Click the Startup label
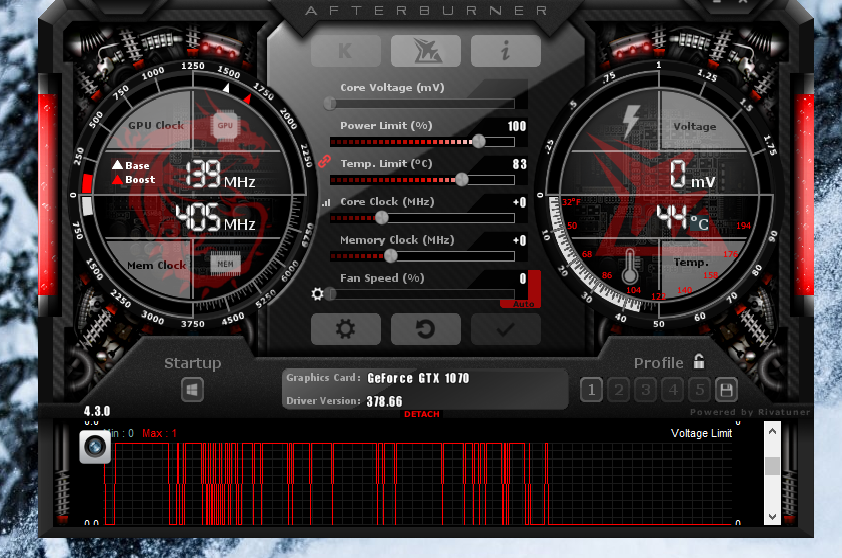The image size is (842, 558). tap(193, 364)
